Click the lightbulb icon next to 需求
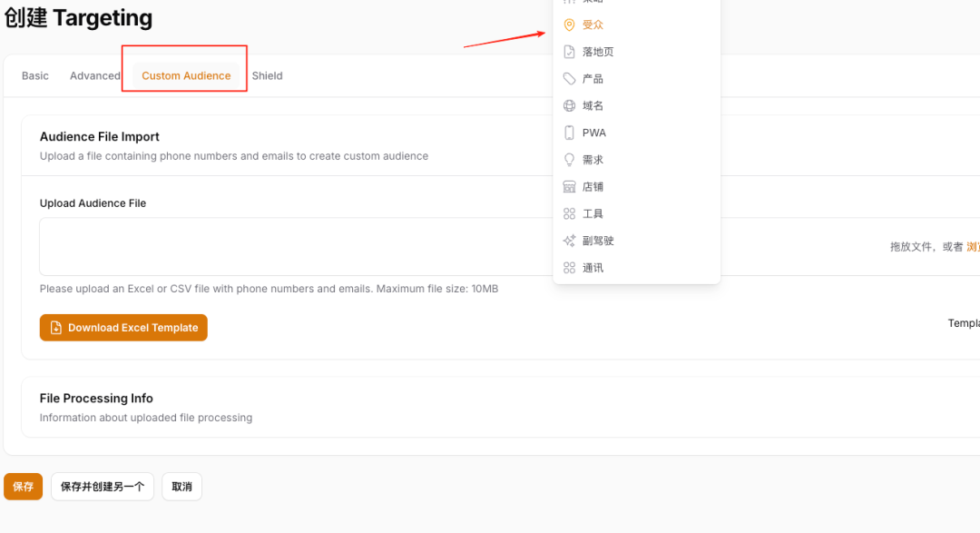 pos(569,160)
